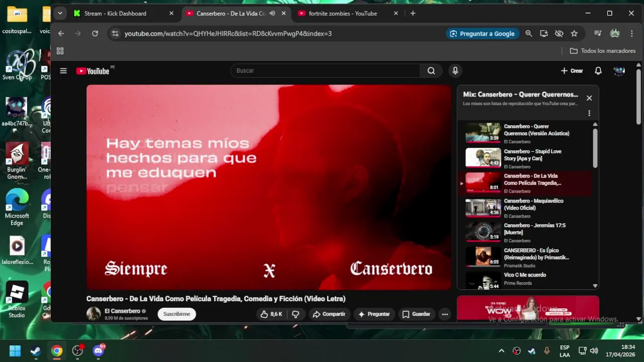
Task: Open Chrome media controls icon
Action: click(x=598, y=34)
